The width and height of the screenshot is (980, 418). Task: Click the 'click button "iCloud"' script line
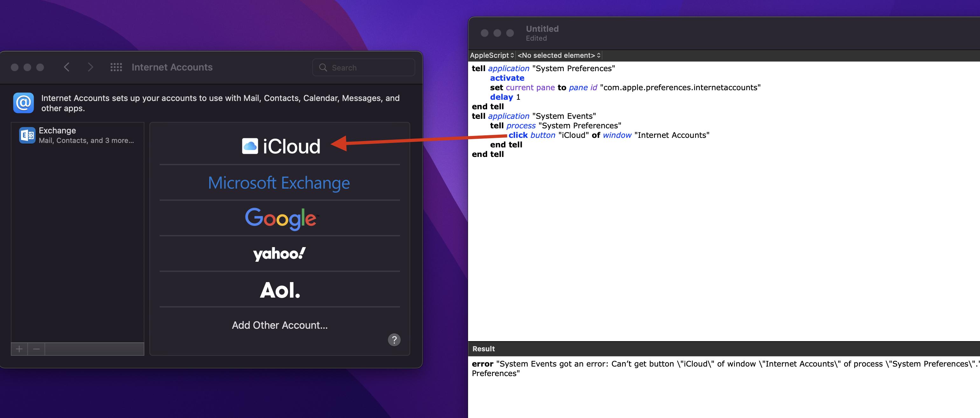tap(609, 135)
